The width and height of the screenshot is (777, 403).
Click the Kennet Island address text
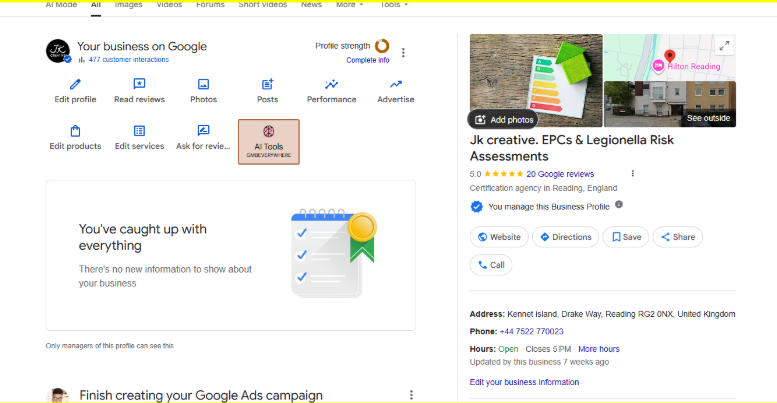click(621, 314)
